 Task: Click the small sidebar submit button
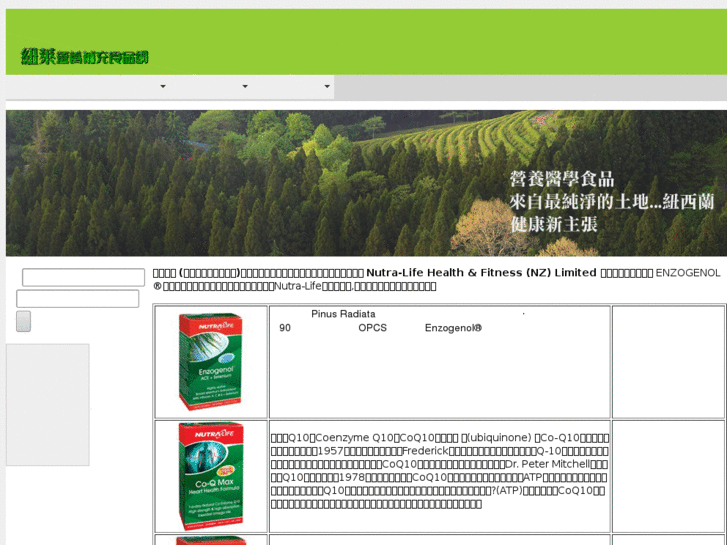tap(24, 321)
